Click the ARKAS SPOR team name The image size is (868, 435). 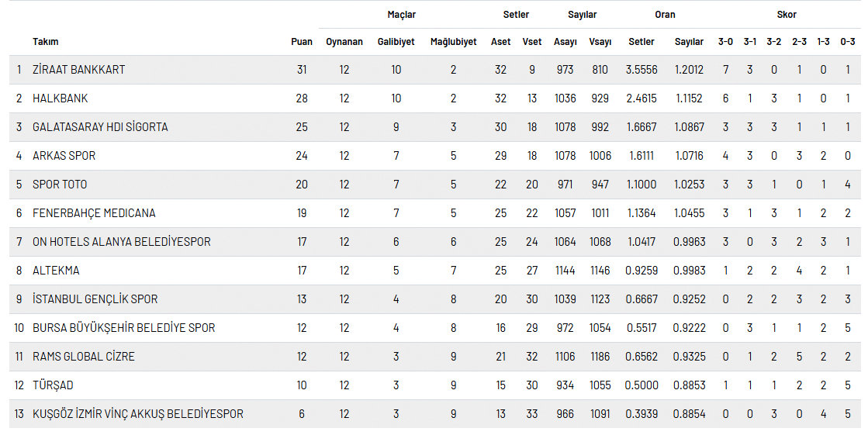(x=64, y=156)
